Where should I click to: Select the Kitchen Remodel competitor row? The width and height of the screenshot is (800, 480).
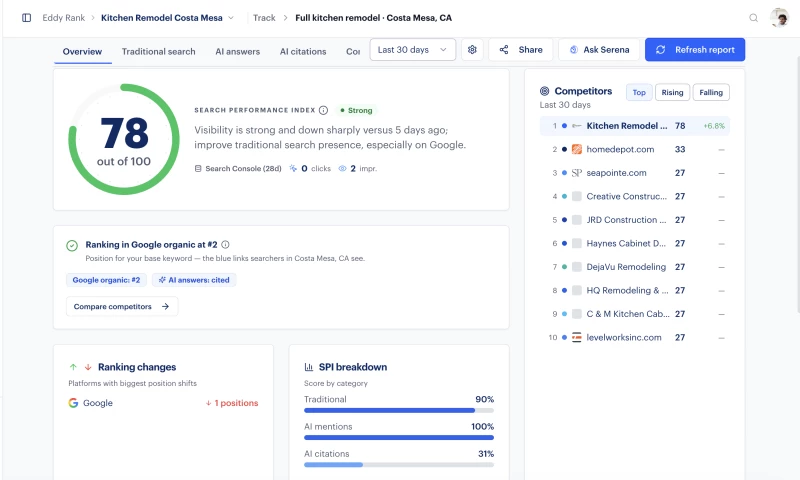pyautogui.click(x=635, y=125)
